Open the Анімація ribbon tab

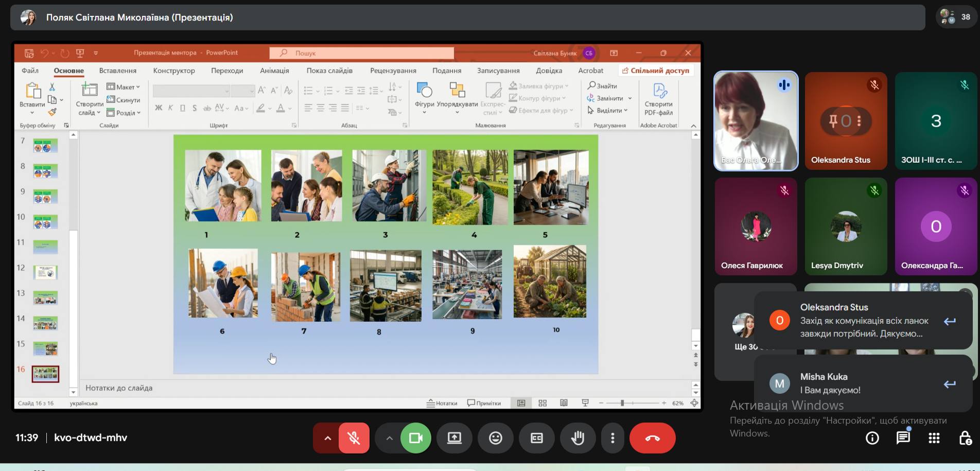point(274,71)
